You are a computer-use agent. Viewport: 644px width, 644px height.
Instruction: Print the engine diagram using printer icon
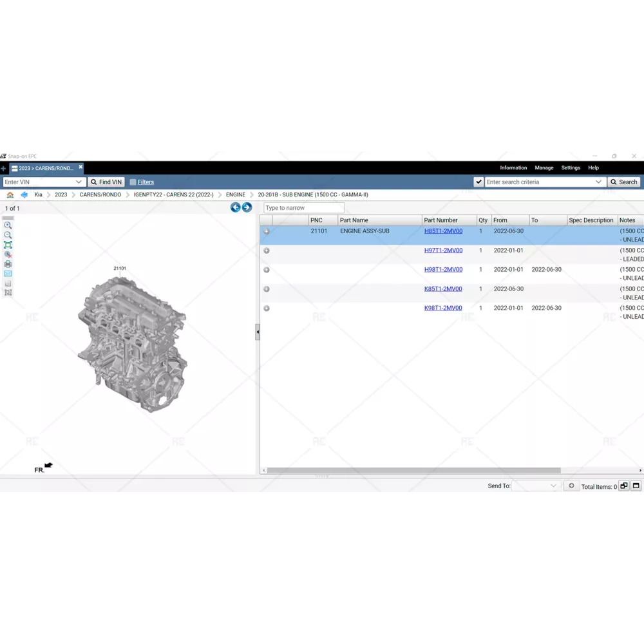point(8,264)
